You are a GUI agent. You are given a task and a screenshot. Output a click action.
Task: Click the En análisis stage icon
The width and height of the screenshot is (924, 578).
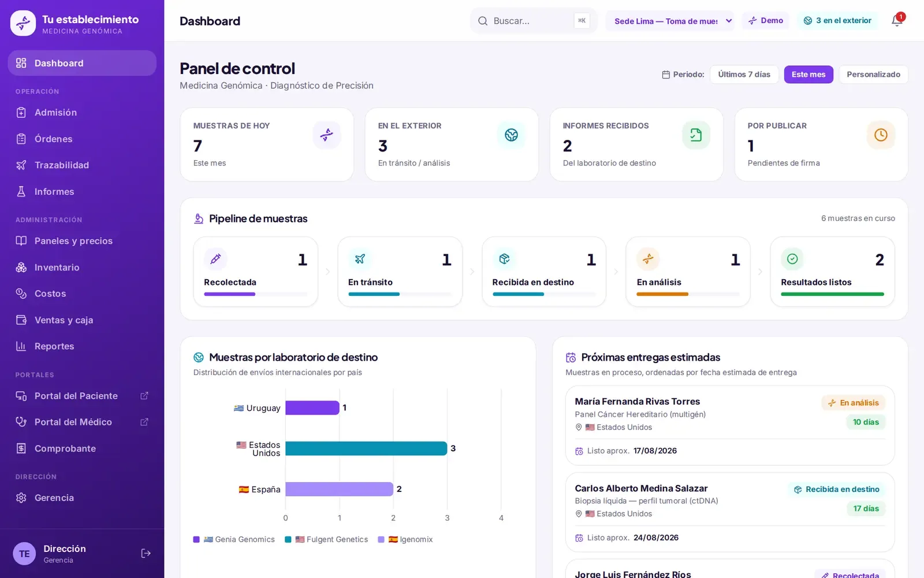coord(648,259)
